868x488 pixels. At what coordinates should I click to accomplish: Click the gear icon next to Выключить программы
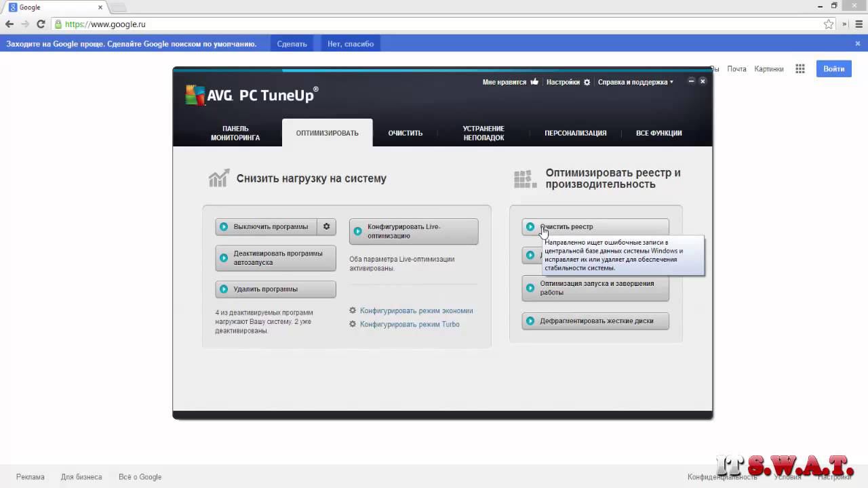point(326,226)
